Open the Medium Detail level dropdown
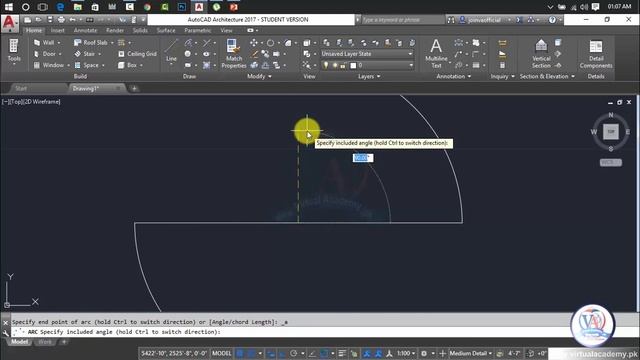Screen dimensions: 640x360 471,353
